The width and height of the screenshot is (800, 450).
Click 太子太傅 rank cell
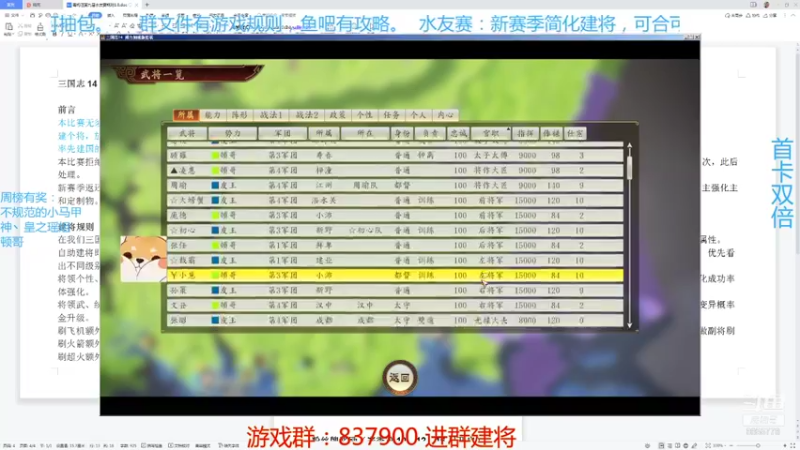[x=490, y=155]
